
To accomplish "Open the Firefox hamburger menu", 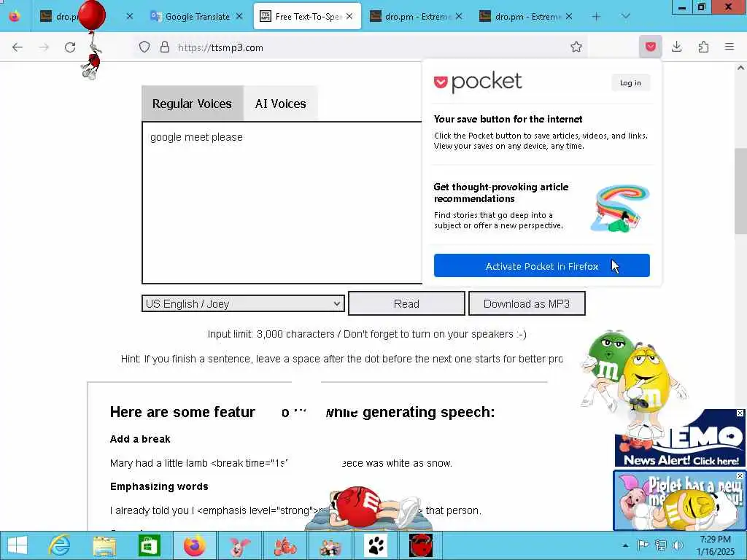I will [x=729, y=47].
